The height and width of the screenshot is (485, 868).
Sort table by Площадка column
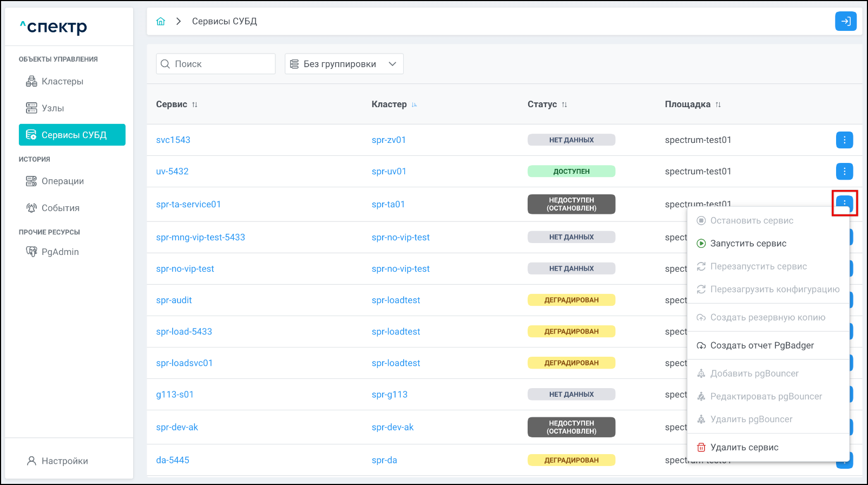coord(718,104)
